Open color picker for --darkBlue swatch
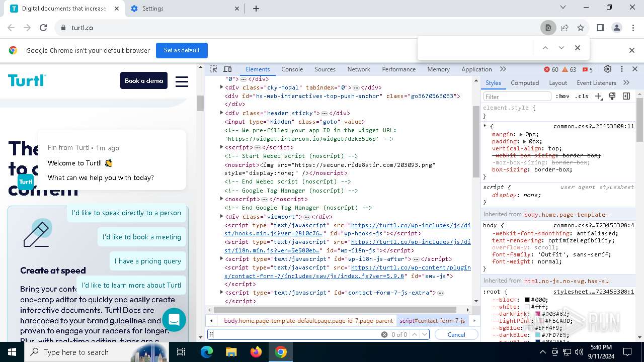The image size is (644, 362). tap(538, 335)
